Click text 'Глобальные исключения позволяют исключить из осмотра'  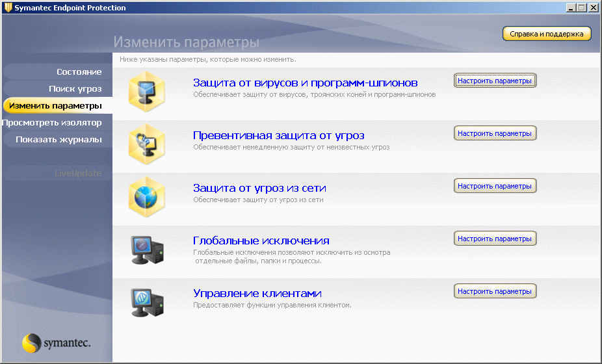point(292,252)
